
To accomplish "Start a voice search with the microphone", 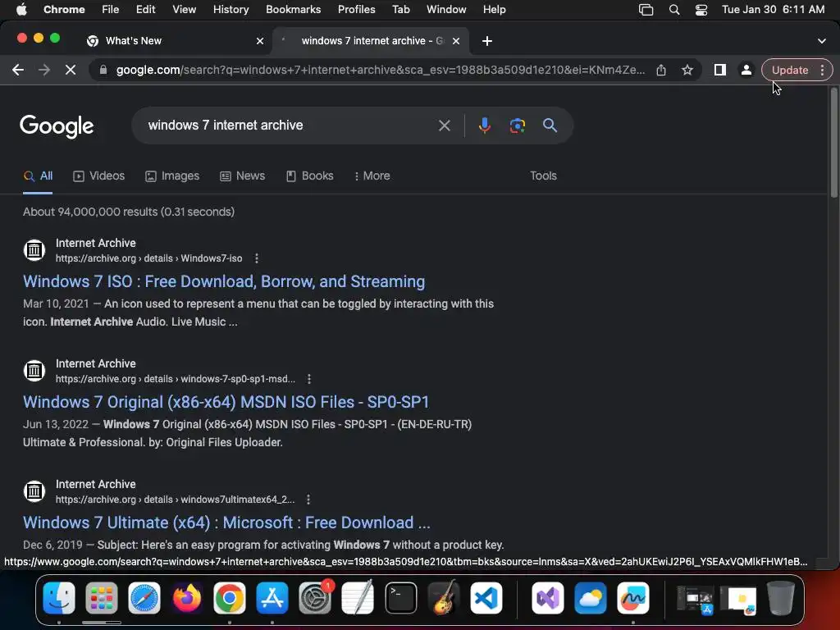I will (x=484, y=126).
